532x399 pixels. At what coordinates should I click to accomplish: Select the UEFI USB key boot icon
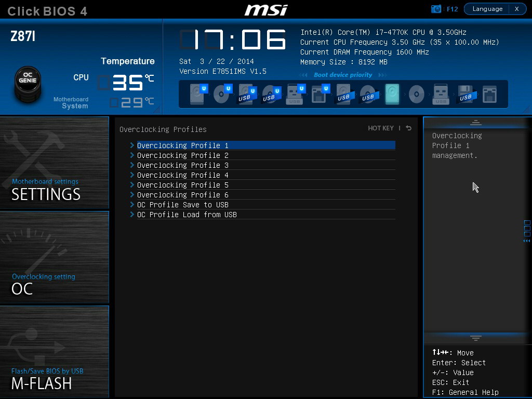296,94
